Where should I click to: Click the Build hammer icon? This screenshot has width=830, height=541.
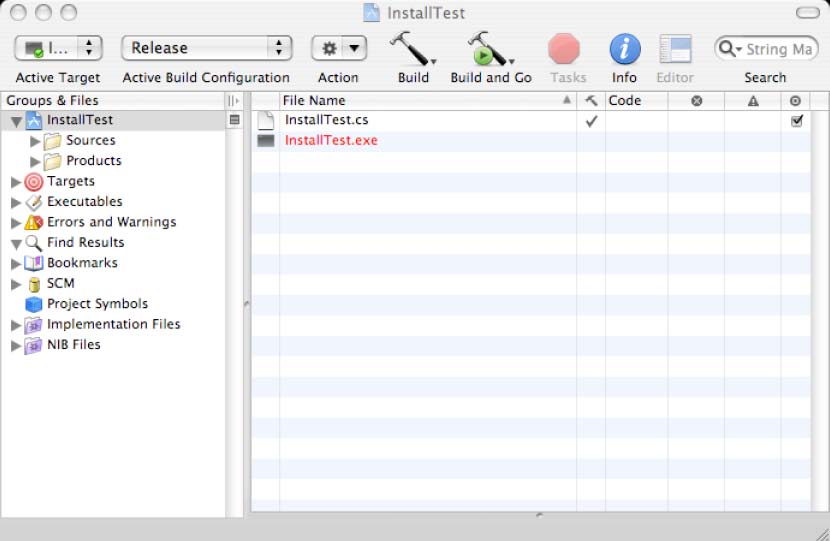(412, 48)
